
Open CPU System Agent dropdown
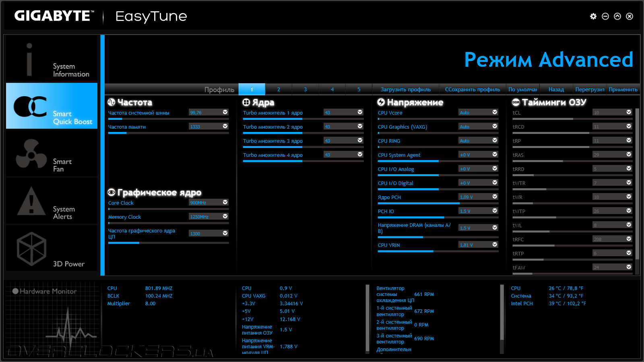478,154
